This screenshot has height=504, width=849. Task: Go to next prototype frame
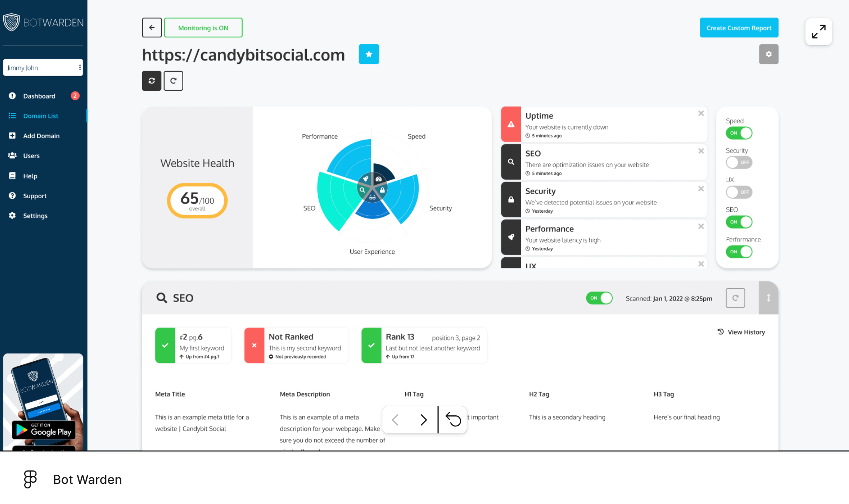click(x=423, y=419)
